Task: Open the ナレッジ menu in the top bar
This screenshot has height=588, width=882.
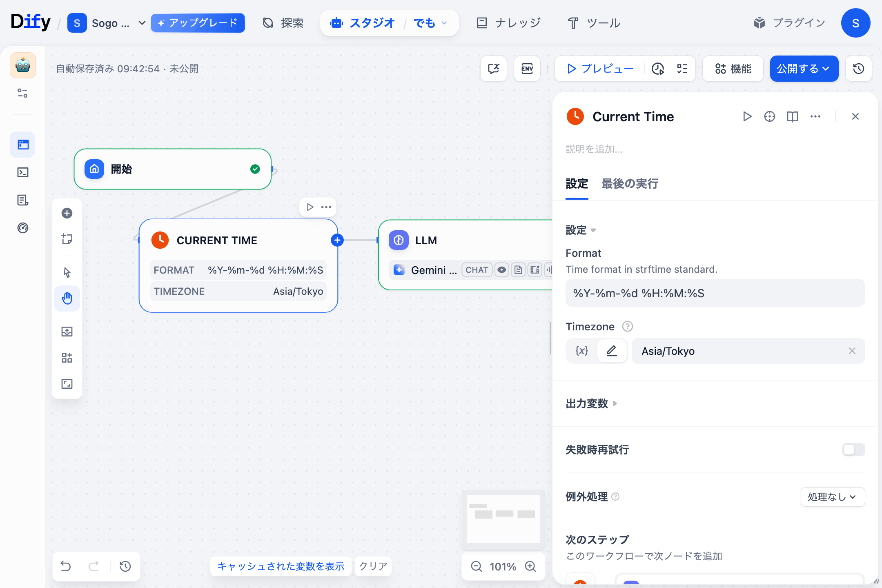Action: pyautogui.click(x=508, y=23)
